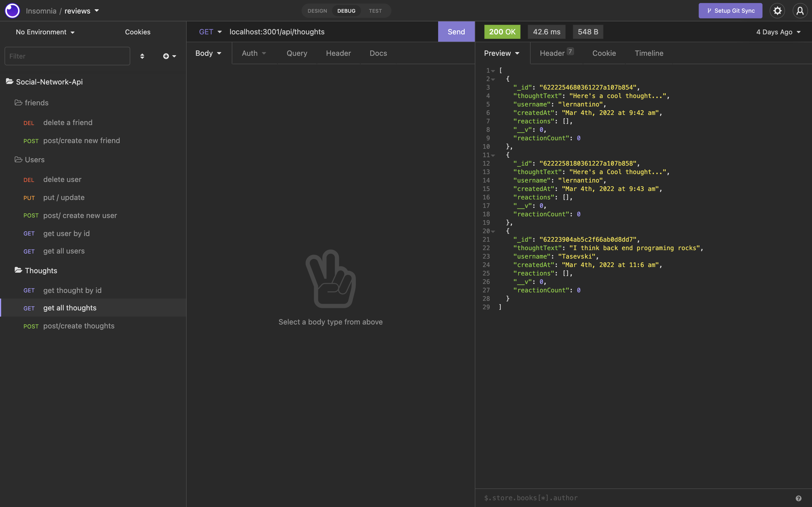This screenshot has width=812, height=507.
Task: Switch to the Query tab
Action: (297, 53)
